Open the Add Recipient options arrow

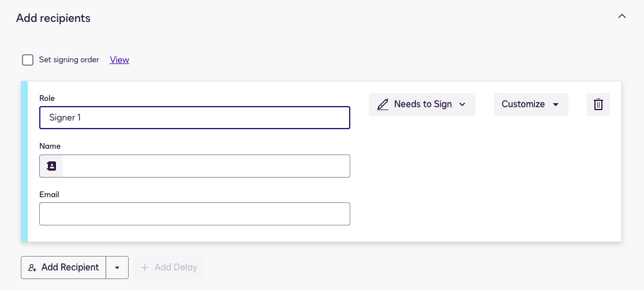click(x=117, y=268)
